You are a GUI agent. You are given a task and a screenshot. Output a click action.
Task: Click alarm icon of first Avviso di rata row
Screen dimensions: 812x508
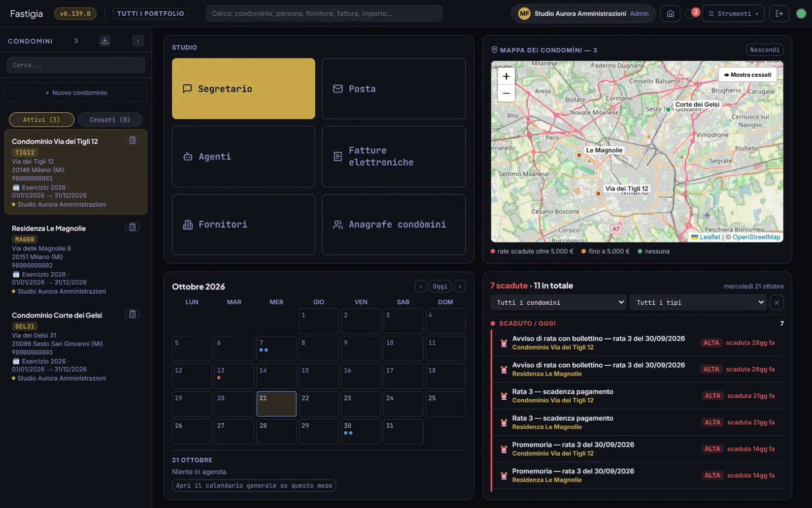point(504,343)
